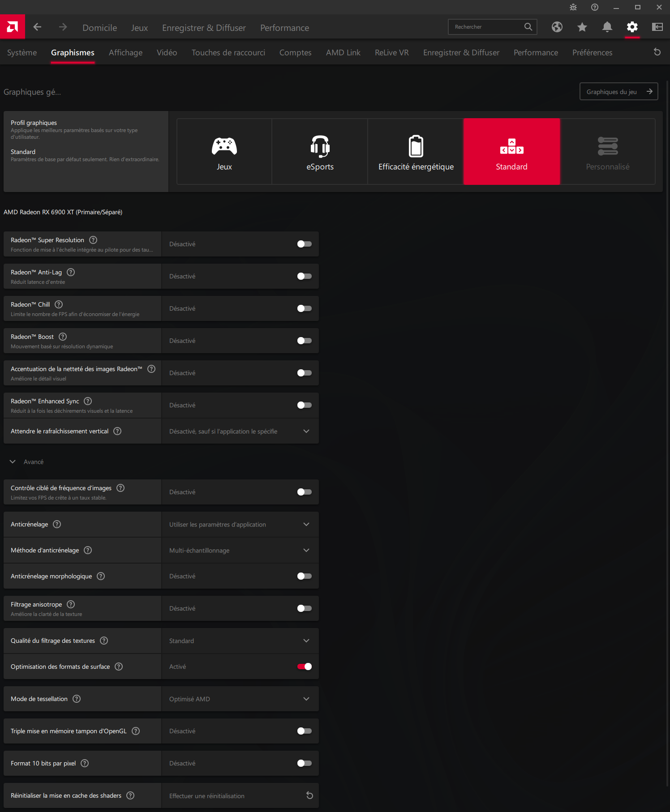Click the AMD logo home icon
This screenshot has width=670, height=812.
(x=13, y=27)
